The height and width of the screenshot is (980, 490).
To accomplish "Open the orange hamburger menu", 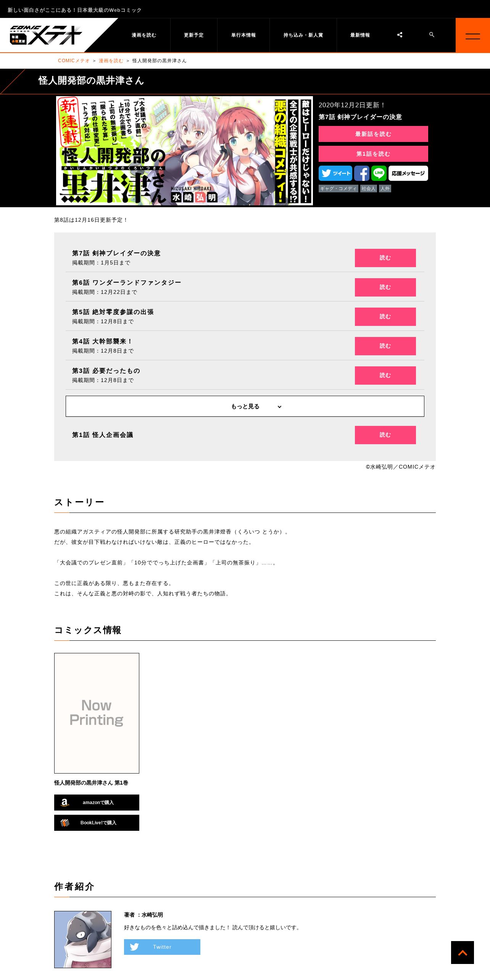I will click(x=473, y=35).
